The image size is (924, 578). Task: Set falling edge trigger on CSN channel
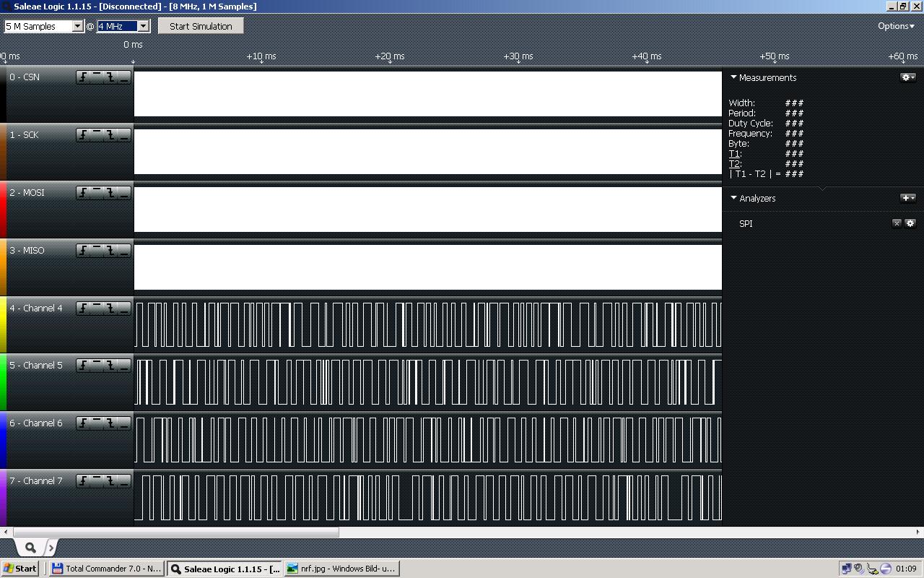point(110,77)
